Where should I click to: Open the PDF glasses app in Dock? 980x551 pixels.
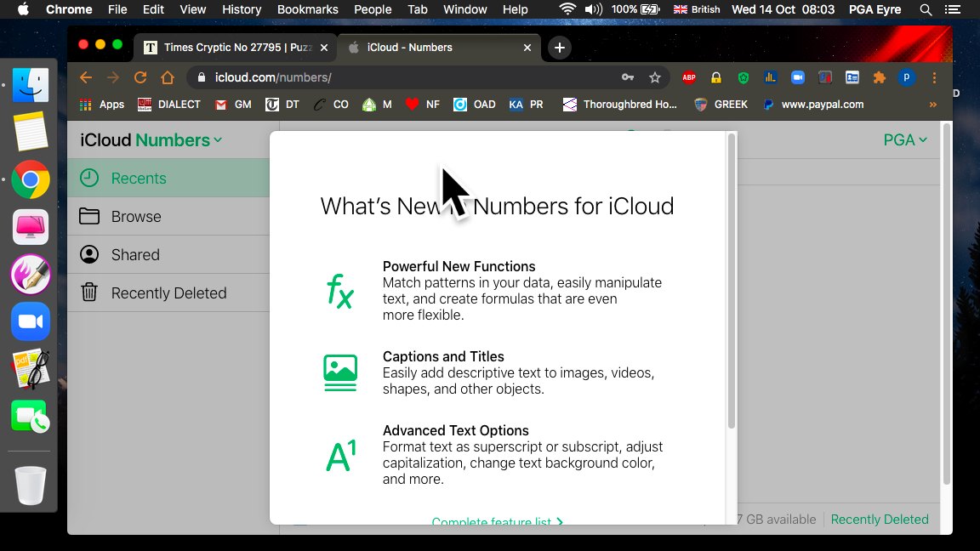tap(30, 369)
